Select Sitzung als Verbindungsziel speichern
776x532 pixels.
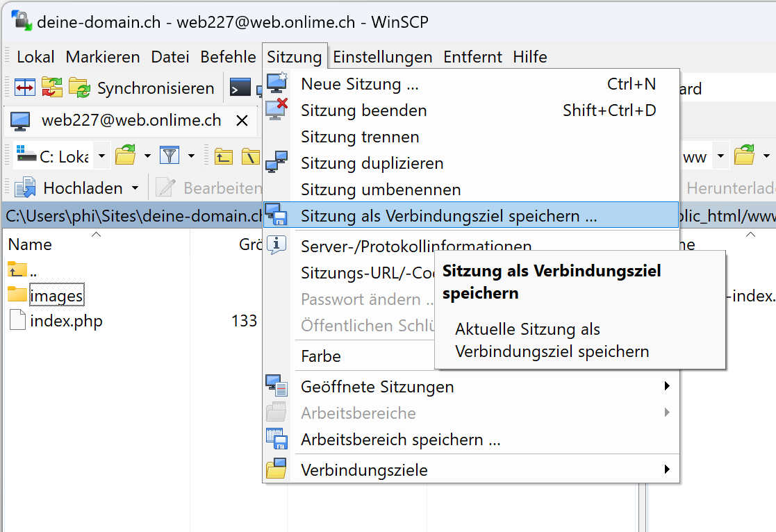click(470, 215)
